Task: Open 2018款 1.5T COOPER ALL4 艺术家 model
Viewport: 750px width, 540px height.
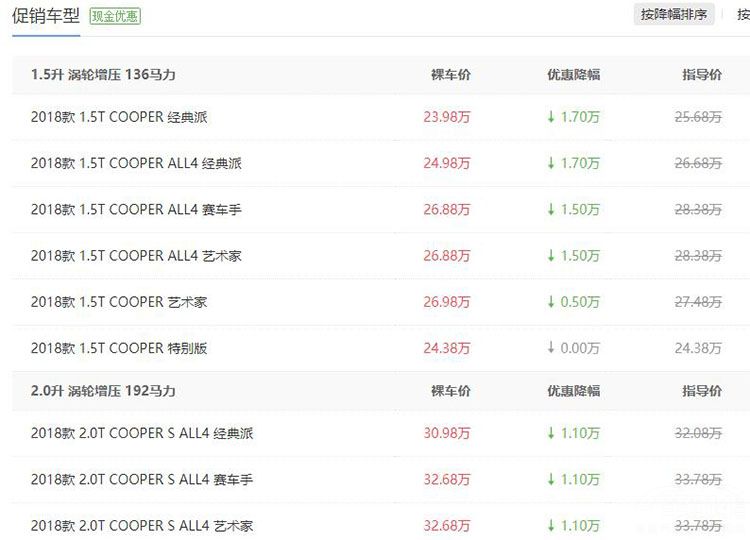Action: 136,256
